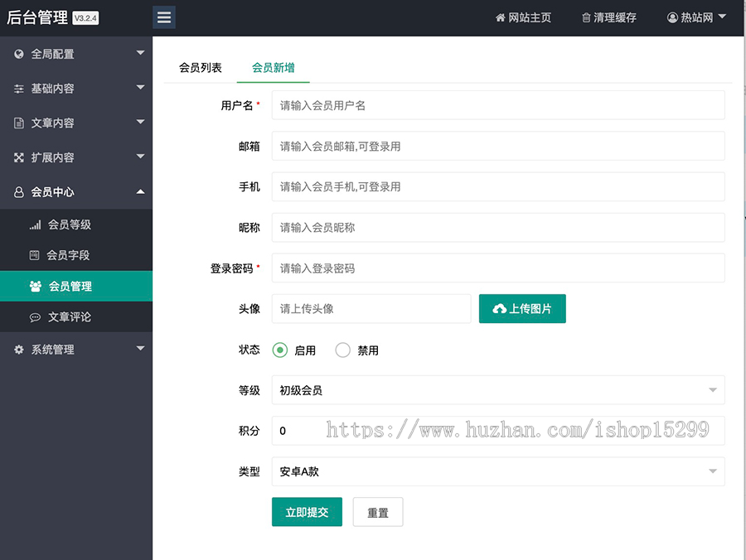Open 会员管理 in the sidebar
The height and width of the screenshot is (560, 746).
click(70, 286)
